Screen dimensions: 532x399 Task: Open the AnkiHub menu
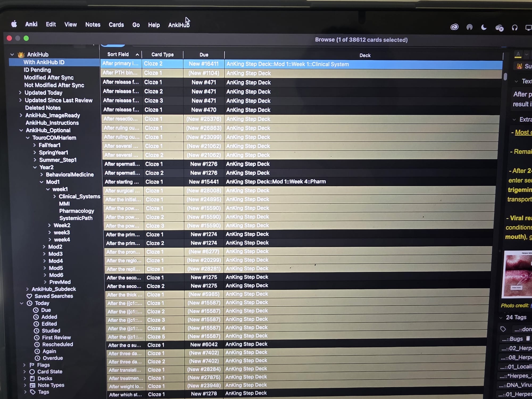coord(179,25)
